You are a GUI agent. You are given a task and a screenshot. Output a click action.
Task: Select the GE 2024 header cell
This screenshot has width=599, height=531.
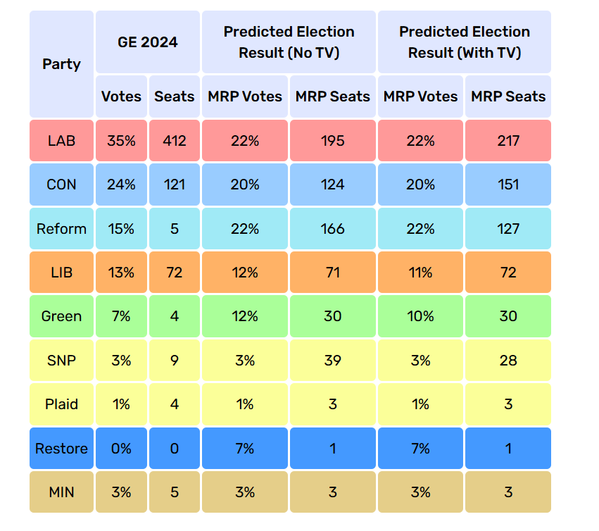point(147,42)
